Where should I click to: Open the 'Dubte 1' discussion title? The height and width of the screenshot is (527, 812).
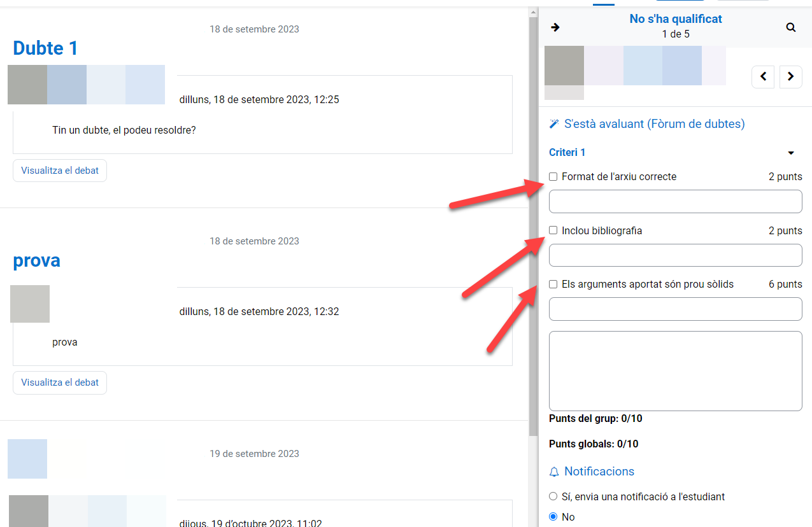[x=45, y=48]
